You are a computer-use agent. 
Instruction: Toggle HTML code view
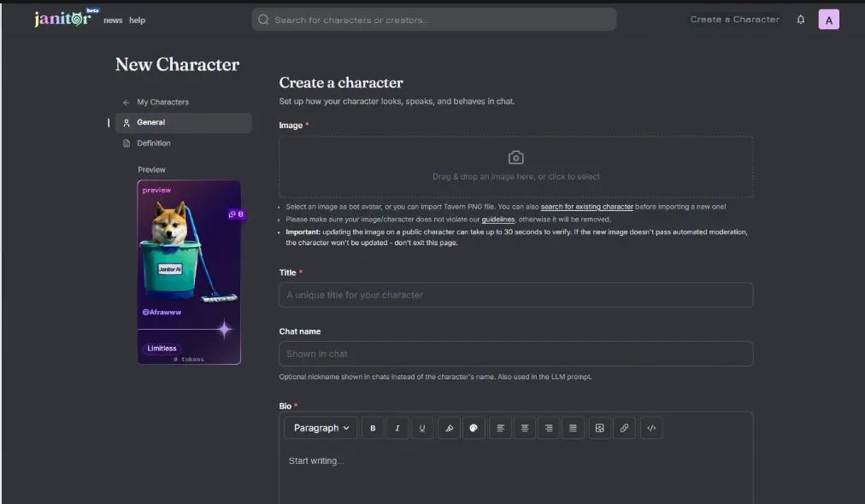click(651, 428)
